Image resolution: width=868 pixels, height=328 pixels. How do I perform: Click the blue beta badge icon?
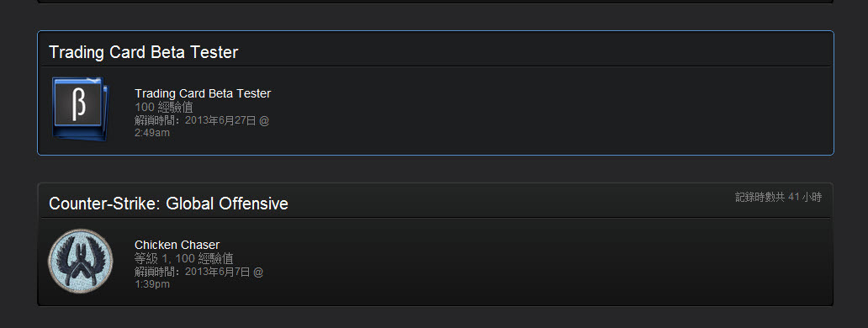(80, 108)
